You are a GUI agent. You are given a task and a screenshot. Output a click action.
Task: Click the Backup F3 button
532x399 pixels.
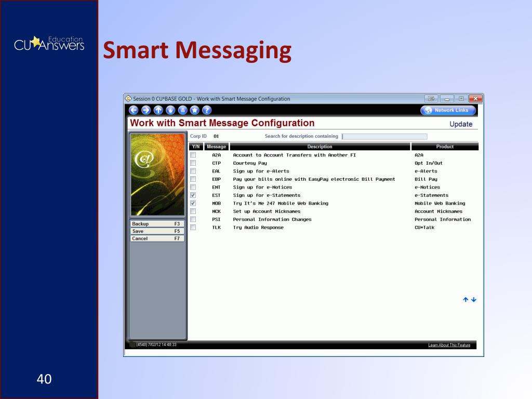click(157, 223)
